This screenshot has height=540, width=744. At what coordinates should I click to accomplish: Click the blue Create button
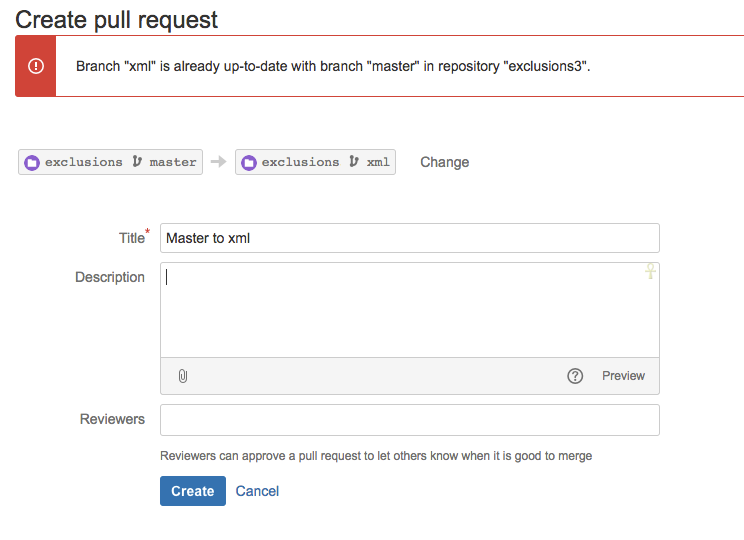[193, 491]
